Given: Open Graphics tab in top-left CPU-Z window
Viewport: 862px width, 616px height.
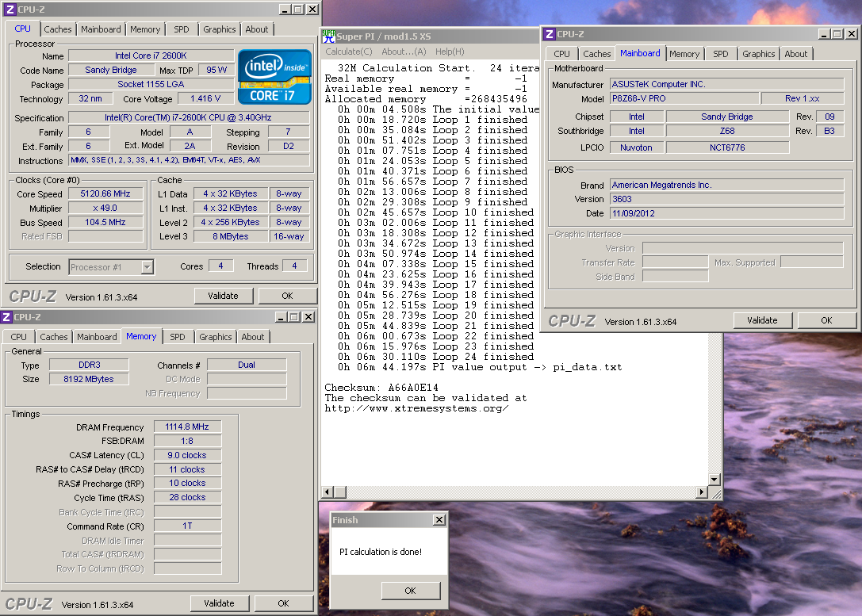Looking at the screenshot, I should (x=220, y=29).
